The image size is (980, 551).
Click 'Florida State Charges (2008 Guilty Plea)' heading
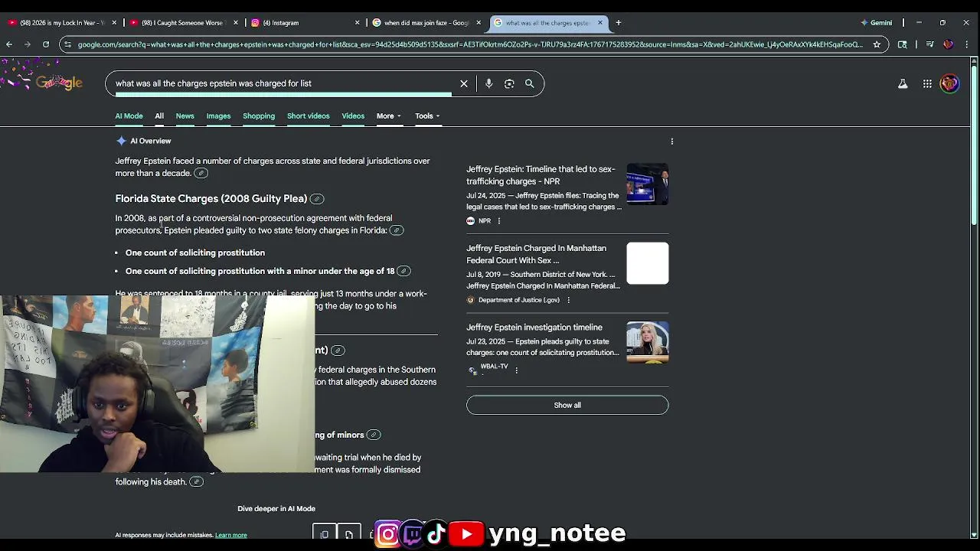[x=211, y=199]
